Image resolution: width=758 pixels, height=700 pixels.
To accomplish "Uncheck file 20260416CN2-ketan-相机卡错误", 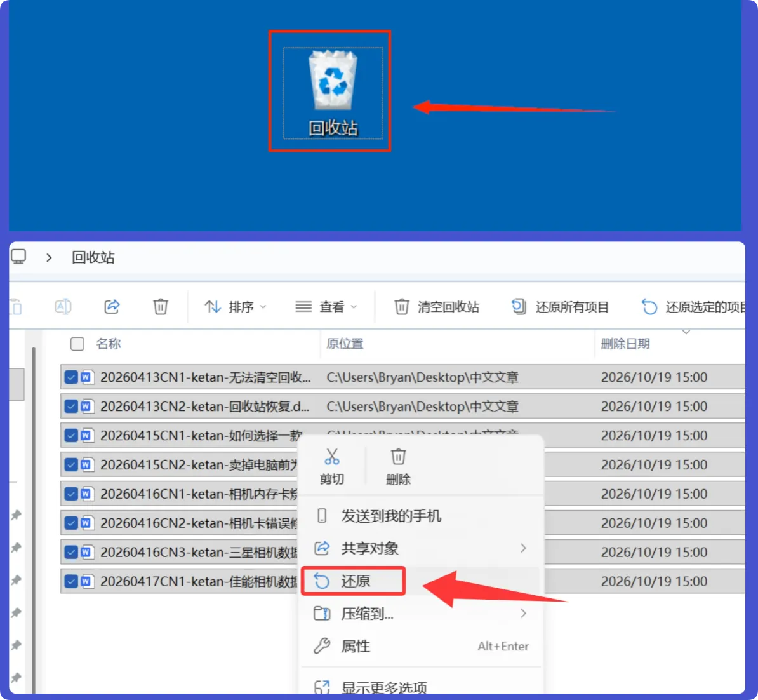I will click(71, 523).
